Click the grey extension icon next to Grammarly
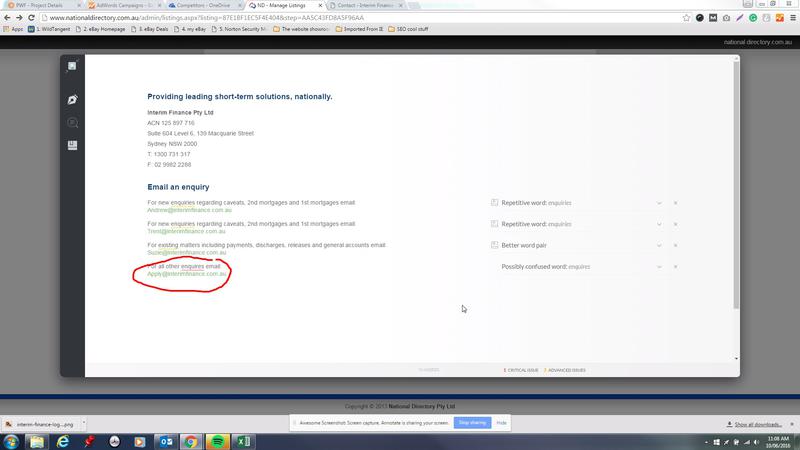Image resolution: width=800 pixels, height=450 pixels. tap(766, 18)
